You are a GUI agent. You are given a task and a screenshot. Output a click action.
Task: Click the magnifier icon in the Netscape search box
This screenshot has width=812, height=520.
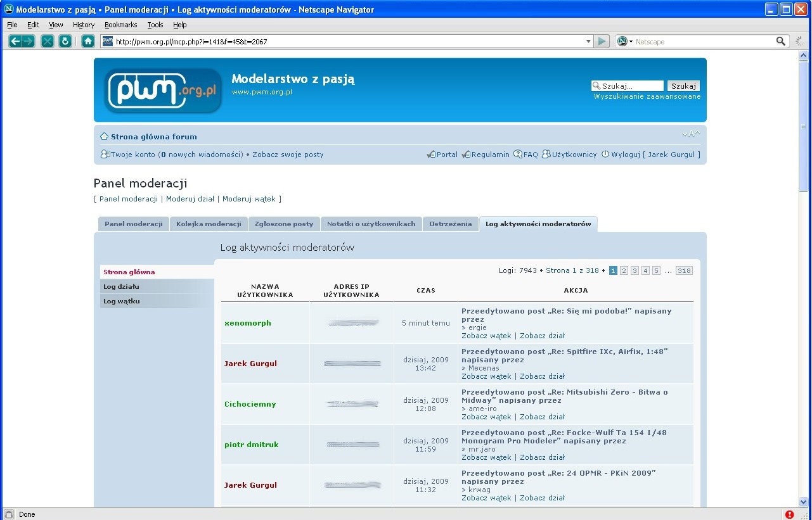781,41
